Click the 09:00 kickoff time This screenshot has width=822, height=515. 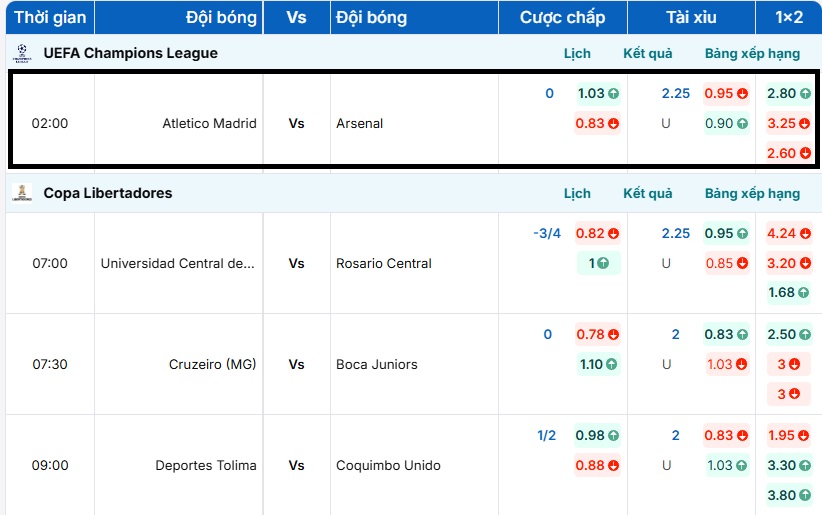50,465
